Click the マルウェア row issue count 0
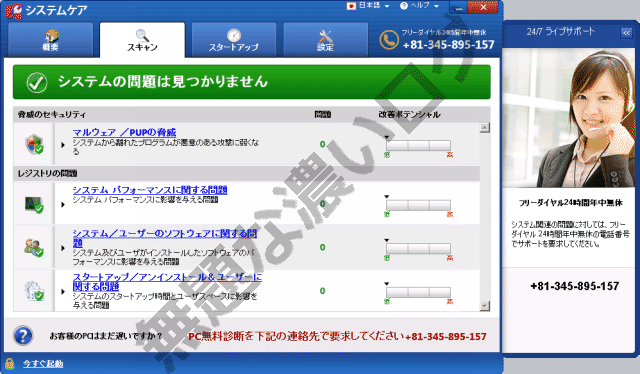This screenshot has width=640, height=374. [322, 144]
